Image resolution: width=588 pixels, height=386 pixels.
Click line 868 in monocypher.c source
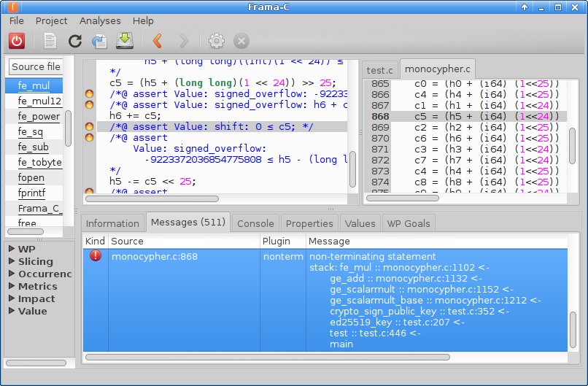(x=465, y=116)
